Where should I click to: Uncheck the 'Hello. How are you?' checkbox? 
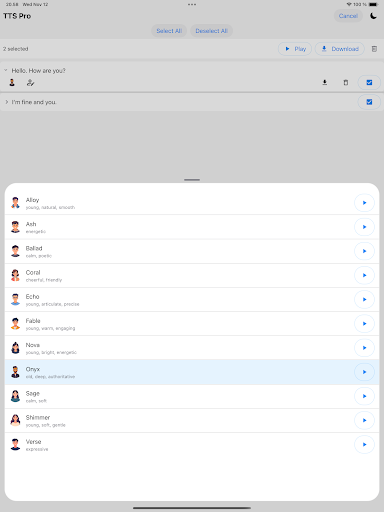click(369, 82)
